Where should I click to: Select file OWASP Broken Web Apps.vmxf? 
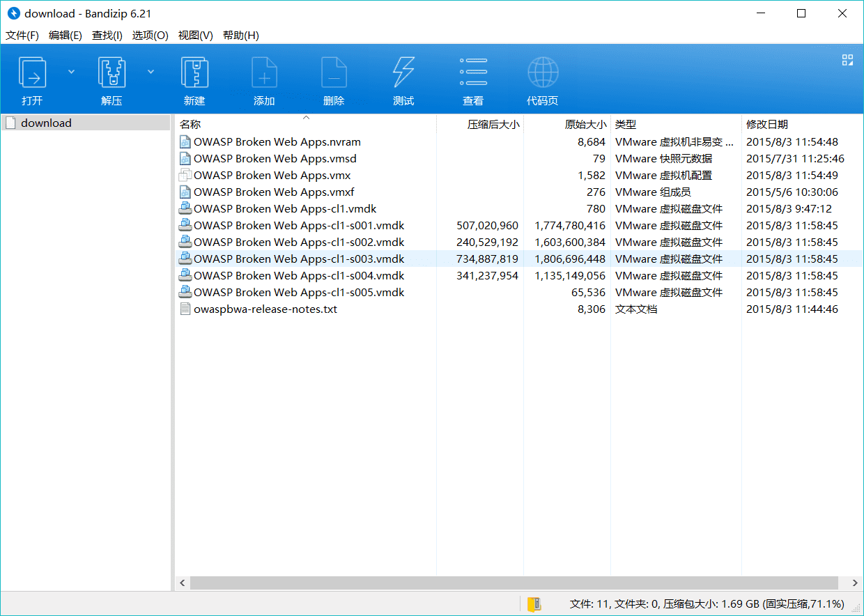click(275, 192)
